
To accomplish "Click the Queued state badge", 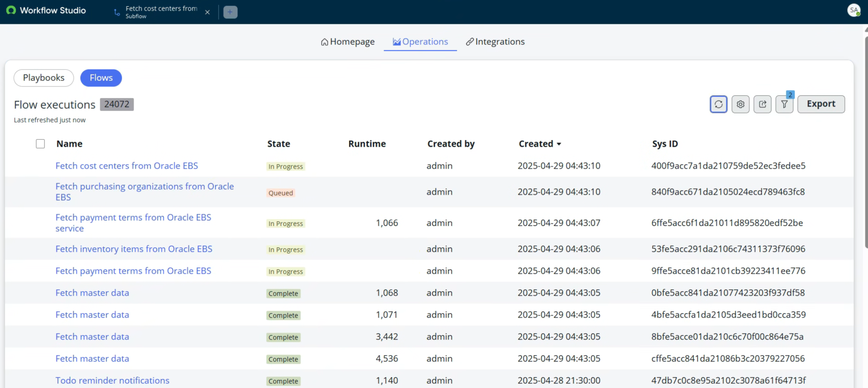I will click(x=280, y=193).
